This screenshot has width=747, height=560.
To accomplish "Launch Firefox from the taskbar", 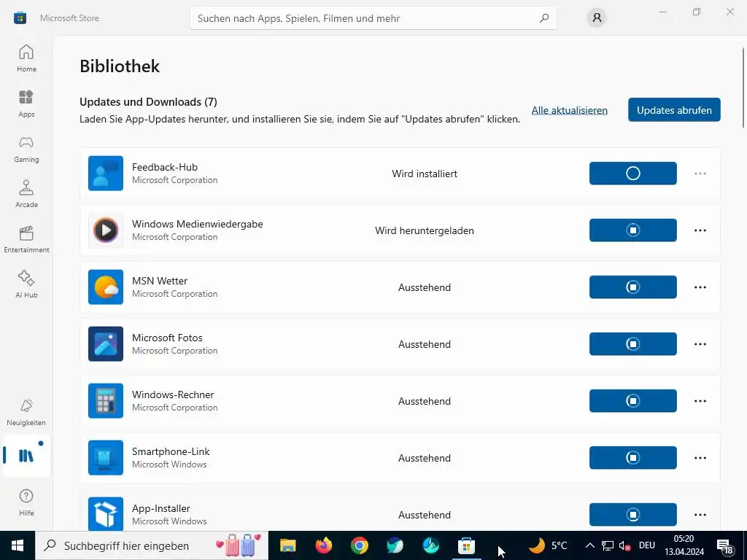I will [x=323, y=545].
